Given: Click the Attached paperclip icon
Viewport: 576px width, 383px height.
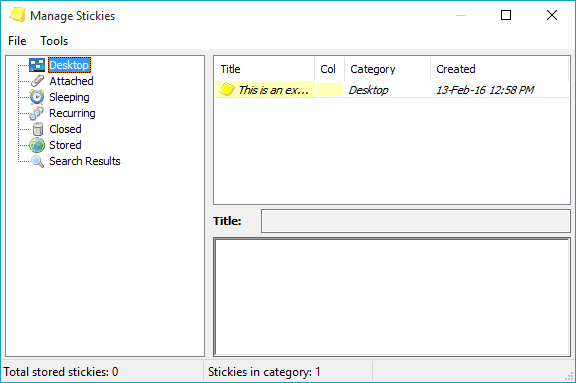Looking at the screenshot, I should 37,81.
